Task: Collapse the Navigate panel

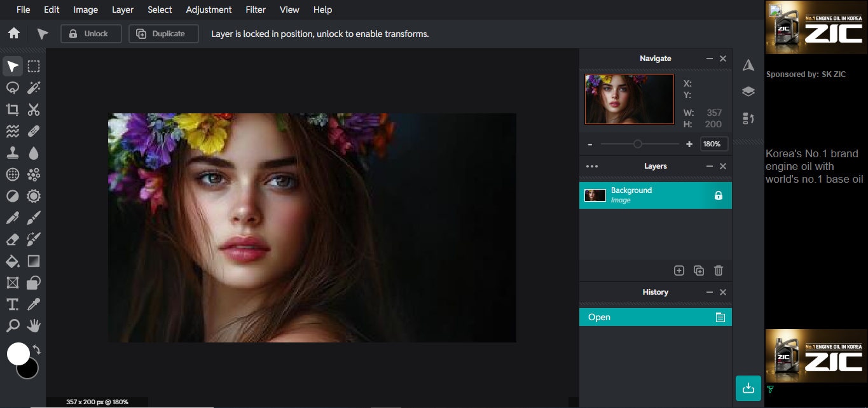Action: (710, 59)
